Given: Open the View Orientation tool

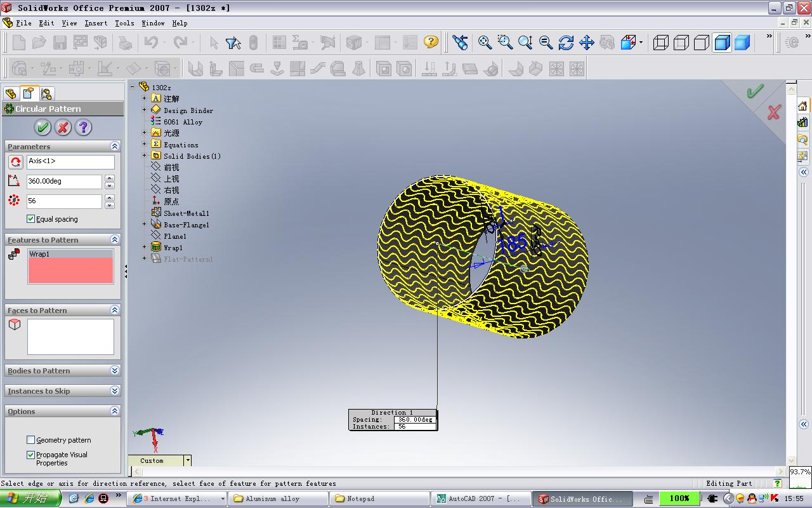Looking at the screenshot, I should (629, 43).
